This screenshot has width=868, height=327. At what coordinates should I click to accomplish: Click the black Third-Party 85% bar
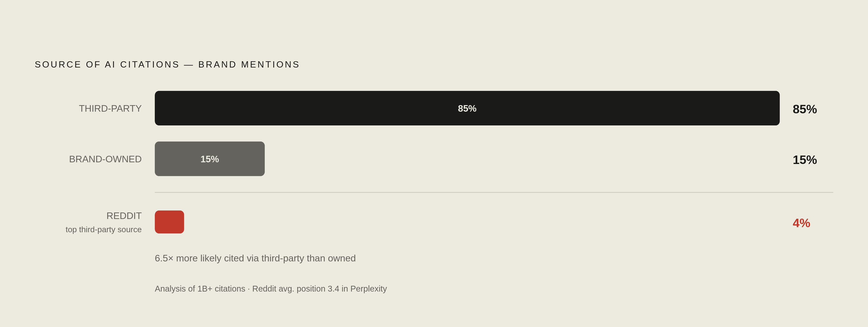(x=467, y=108)
